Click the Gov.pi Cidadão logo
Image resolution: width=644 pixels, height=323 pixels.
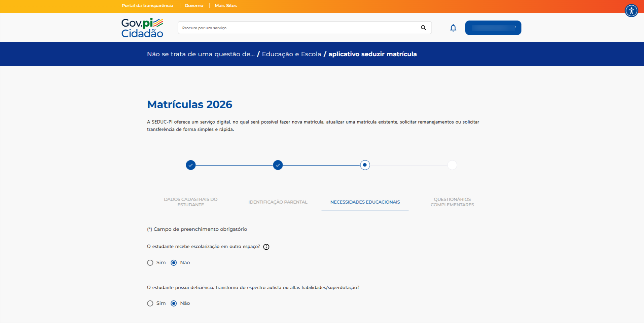pyautogui.click(x=142, y=28)
